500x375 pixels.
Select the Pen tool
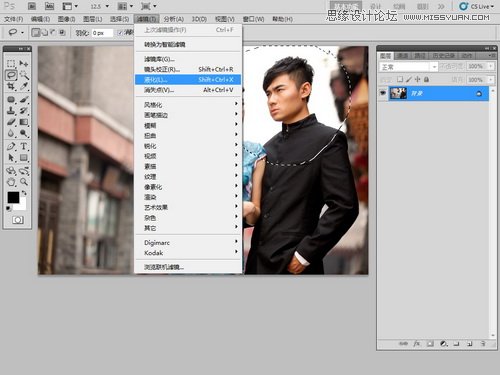(x=11, y=146)
